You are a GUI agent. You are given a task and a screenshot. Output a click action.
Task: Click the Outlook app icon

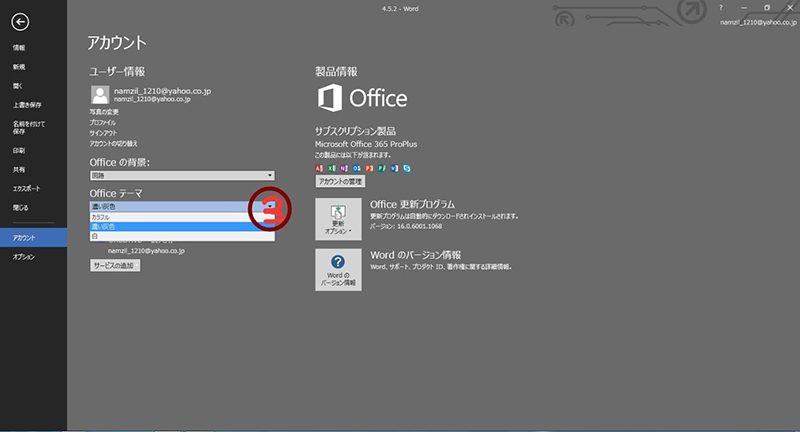click(x=357, y=168)
